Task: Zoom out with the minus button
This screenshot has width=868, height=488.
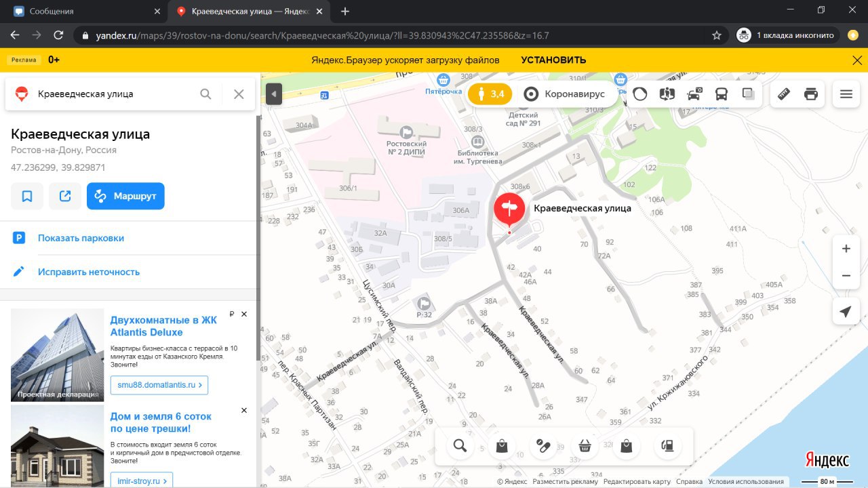Action: (x=846, y=276)
